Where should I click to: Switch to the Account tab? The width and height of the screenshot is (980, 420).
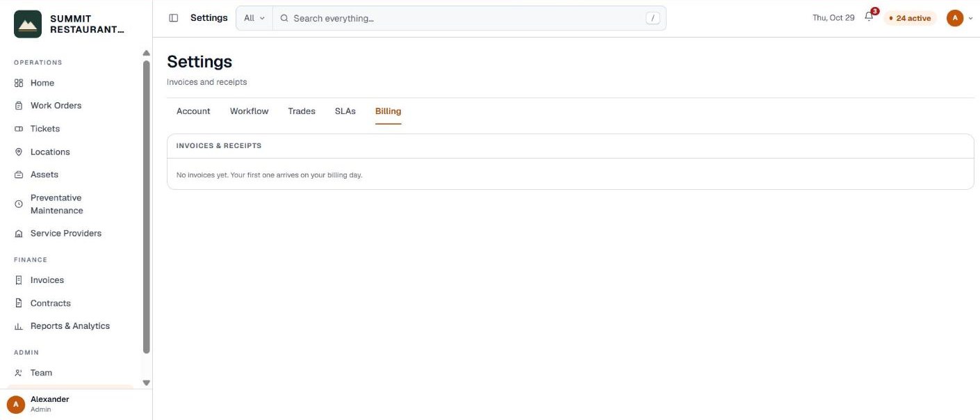[x=193, y=111]
